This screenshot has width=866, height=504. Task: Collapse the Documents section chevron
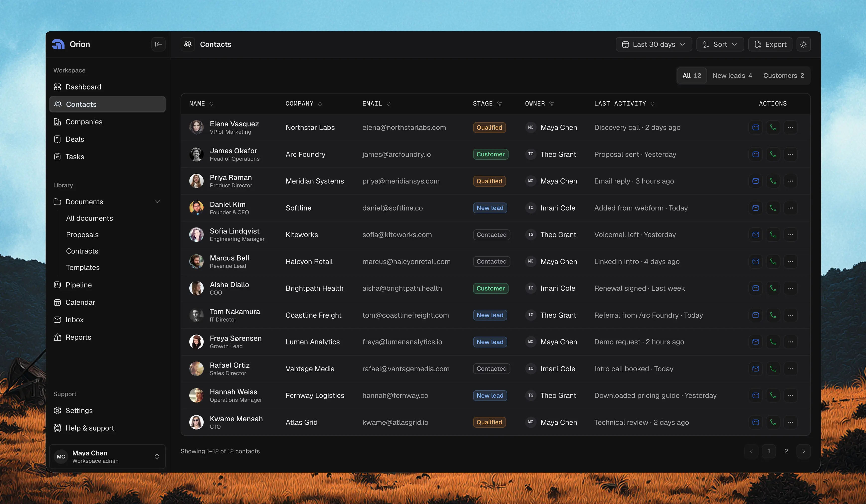[x=157, y=202]
